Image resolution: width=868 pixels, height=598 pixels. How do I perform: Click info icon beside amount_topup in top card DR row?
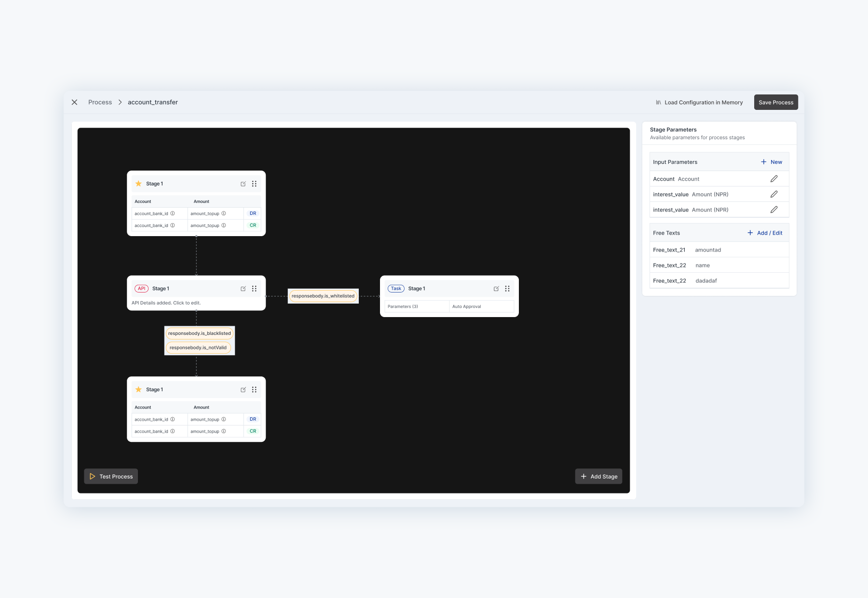click(x=224, y=213)
